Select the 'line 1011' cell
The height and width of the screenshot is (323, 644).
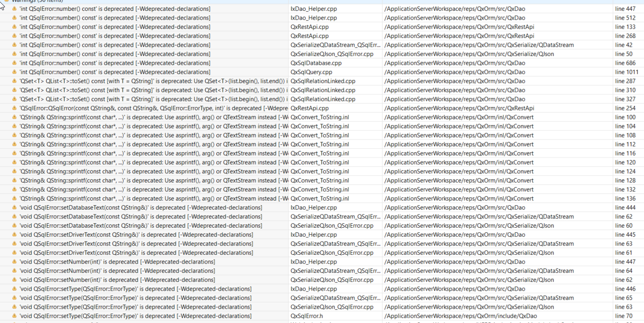[626, 72]
